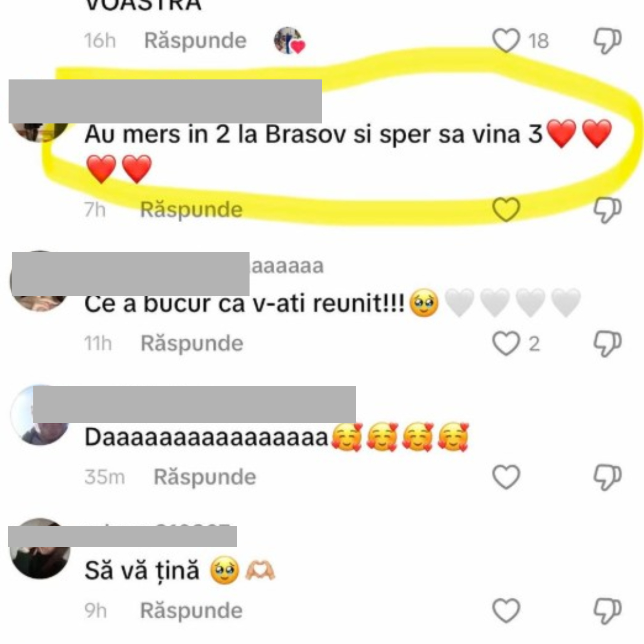Like the 'v-ati reunit' comment
644x644 pixels.
pos(506,343)
